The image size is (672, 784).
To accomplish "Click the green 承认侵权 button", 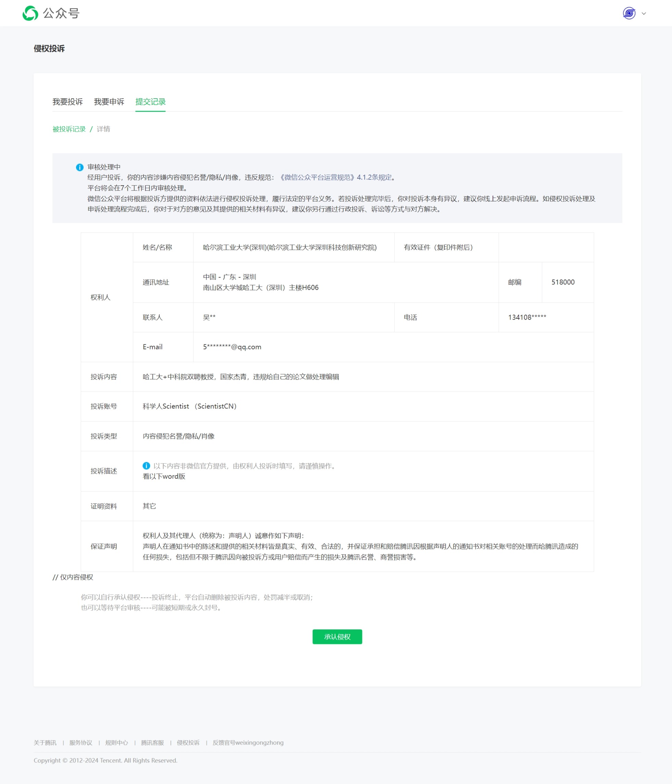I will click(x=337, y=637).
